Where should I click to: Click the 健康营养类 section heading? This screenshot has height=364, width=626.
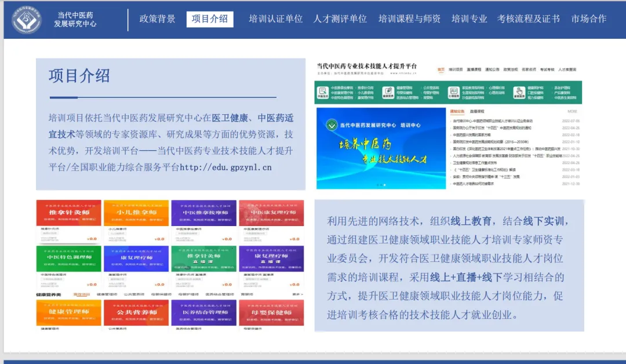click(x=48, y=294)
